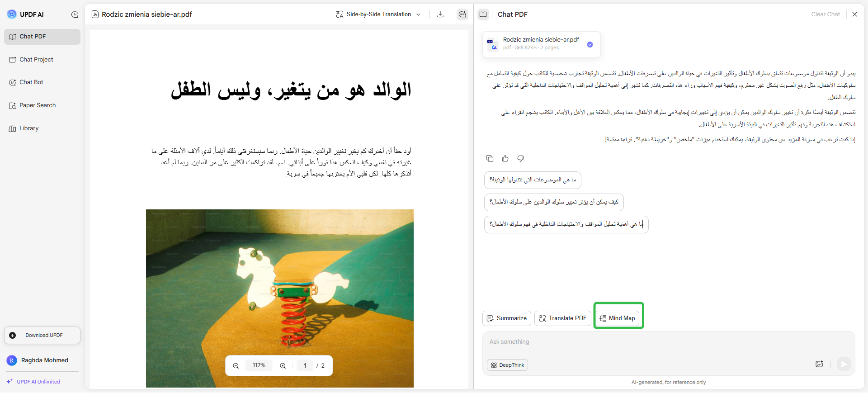This screenshot has height=393, width=868.
Task: Click the book layout icon beside Chat PDF
Action: tap(483, 14)
